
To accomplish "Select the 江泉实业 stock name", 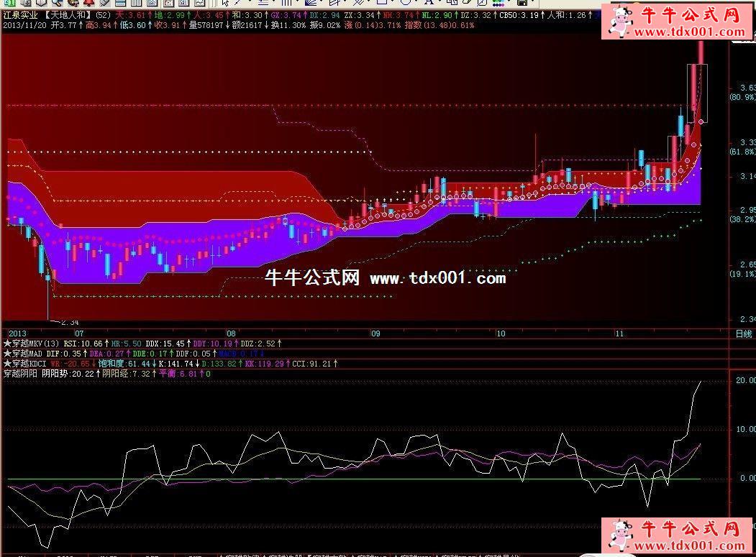I will pos(22,14).
